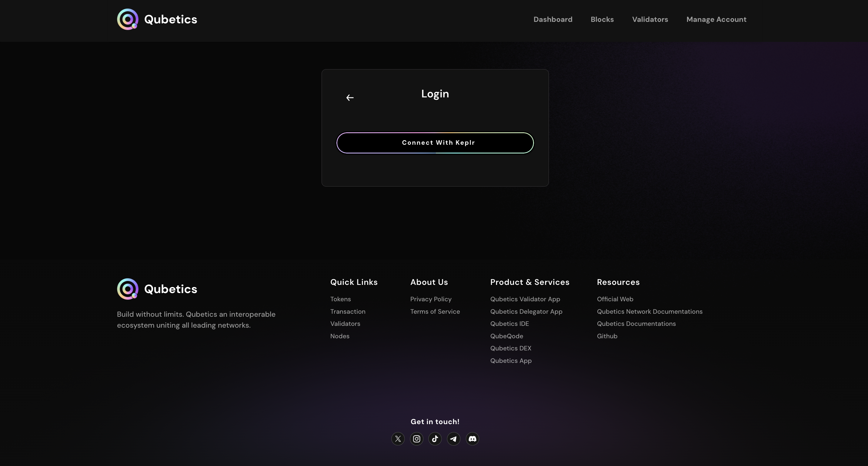Open the Instagram social icon
Image resolution: width=868 pixels, height=466 pixels.
[x=416, y=439]
